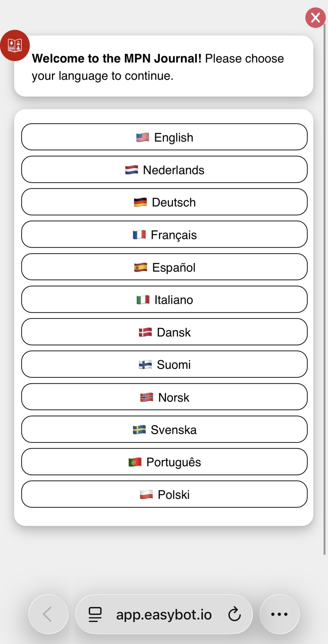Select Dansk as the language
Viewport: 328px width, 644px height.
click(x=164, y=332)
